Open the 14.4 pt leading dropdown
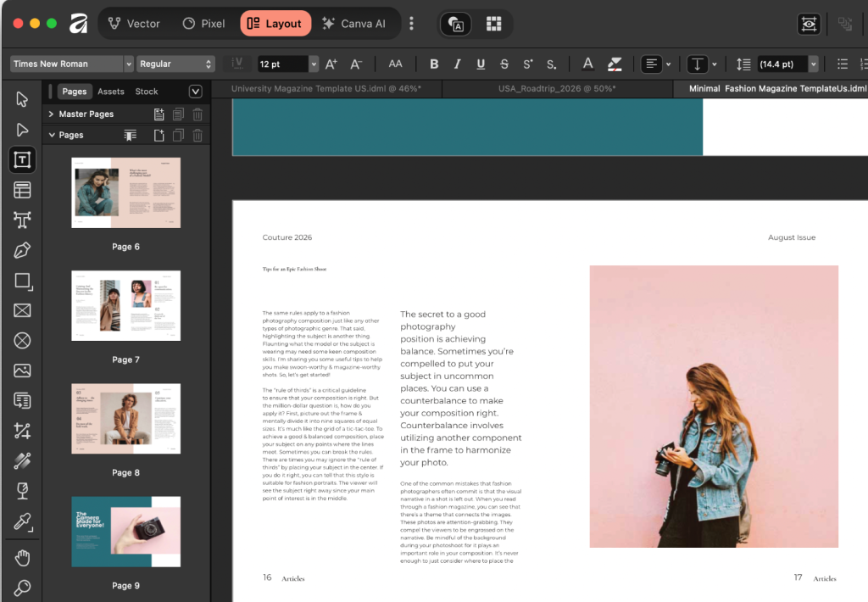 pyautogui.click(x=813, y=64)
